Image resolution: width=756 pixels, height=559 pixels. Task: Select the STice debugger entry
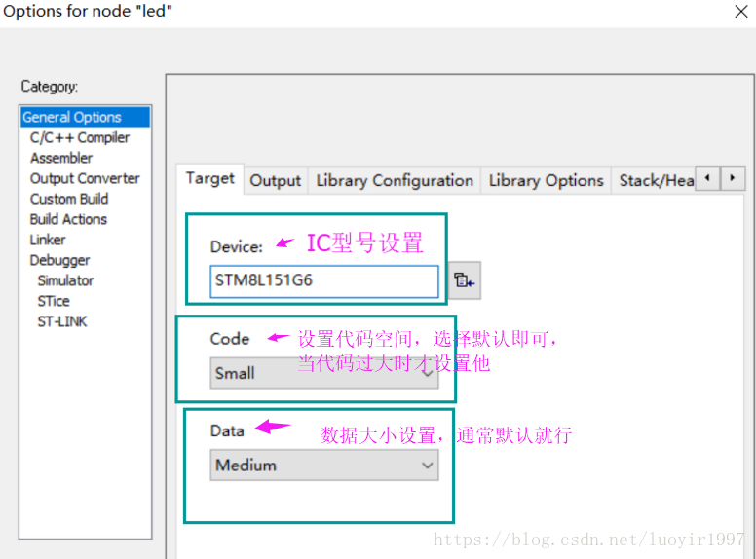coord(54,302)
